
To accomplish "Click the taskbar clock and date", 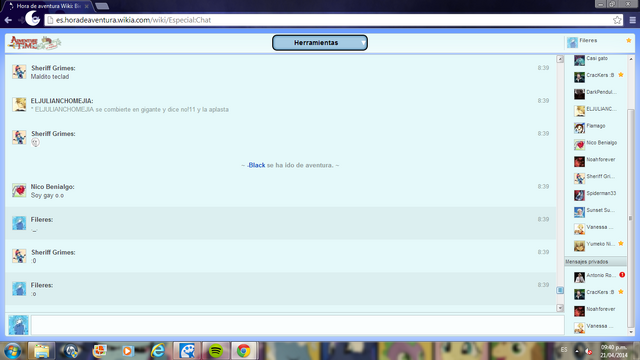I will [614, 351].
